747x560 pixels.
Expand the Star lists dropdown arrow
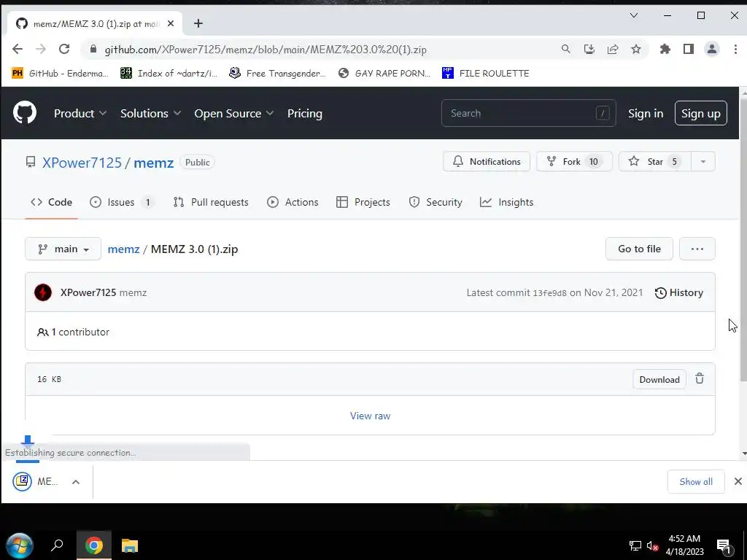coord(703,161)
